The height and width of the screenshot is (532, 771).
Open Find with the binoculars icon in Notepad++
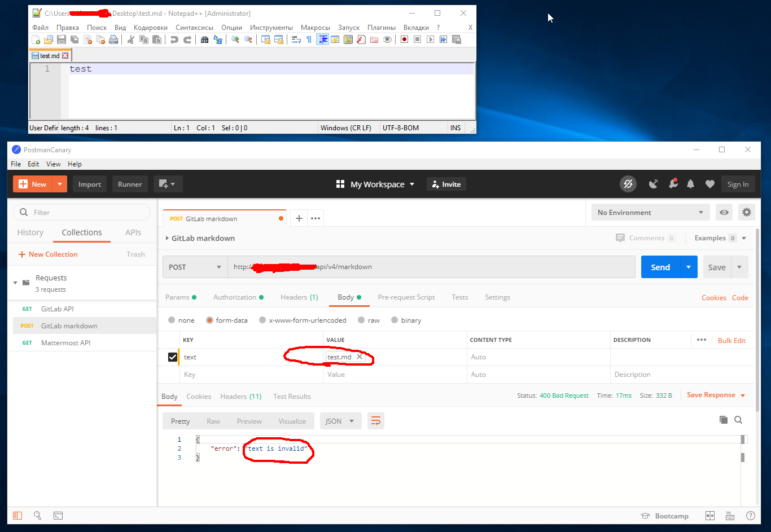pyautogui.click(x=205, y=39)
